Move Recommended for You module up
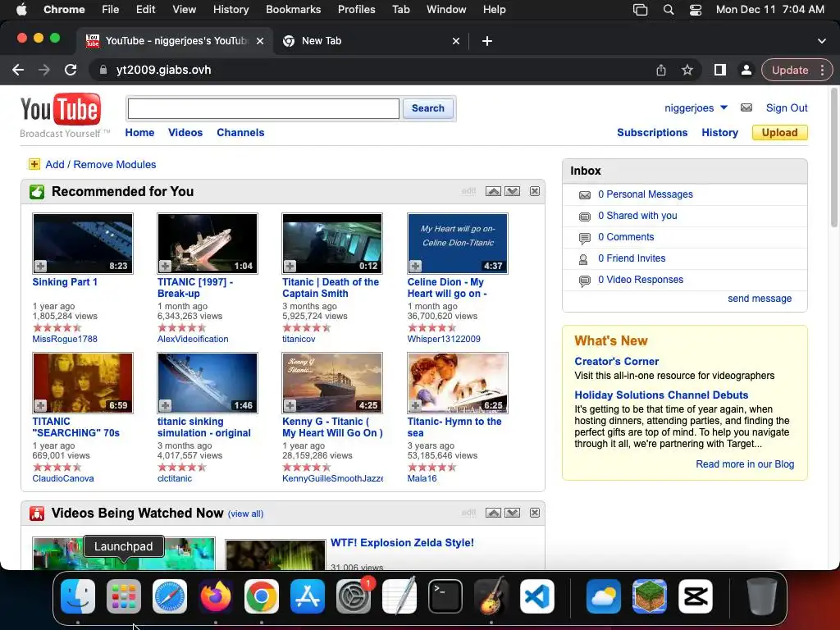This screenshot has height=630, width=840. coord(493,191)
